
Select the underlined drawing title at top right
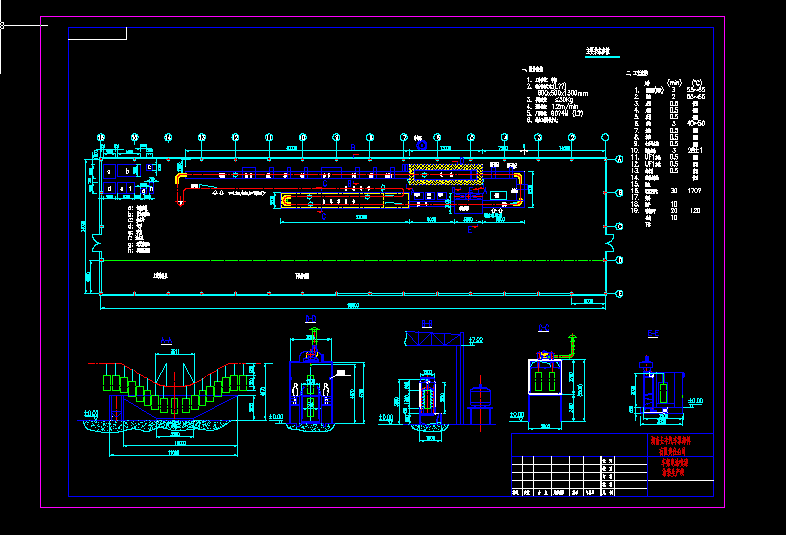[598, 51]
